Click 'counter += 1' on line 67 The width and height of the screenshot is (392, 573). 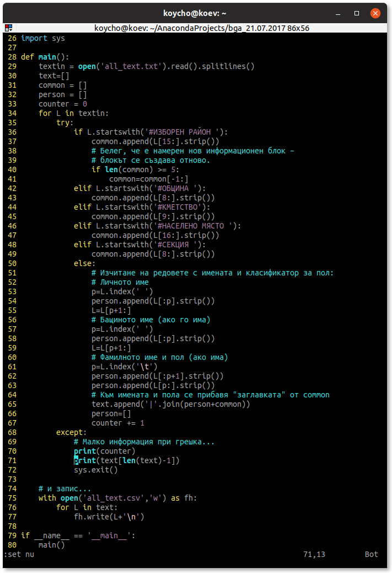[118, 423]
